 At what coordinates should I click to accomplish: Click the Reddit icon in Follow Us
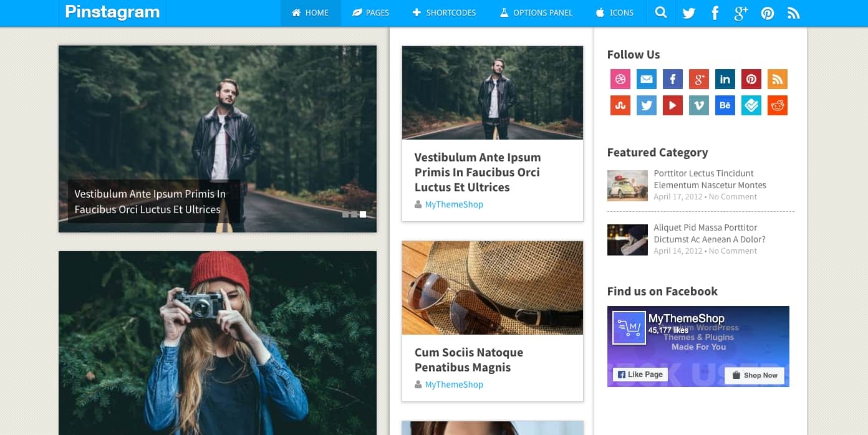pyautogui.click(x=778, y=105)
